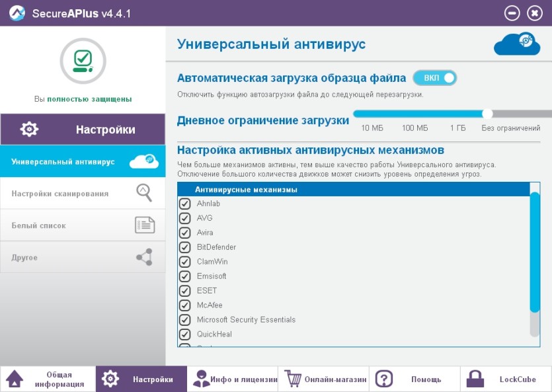Screen dimensions: 552x392
Task: Turn off automatic file sample upload toggle
Action: pyautogui.click(x=435, y=78)
